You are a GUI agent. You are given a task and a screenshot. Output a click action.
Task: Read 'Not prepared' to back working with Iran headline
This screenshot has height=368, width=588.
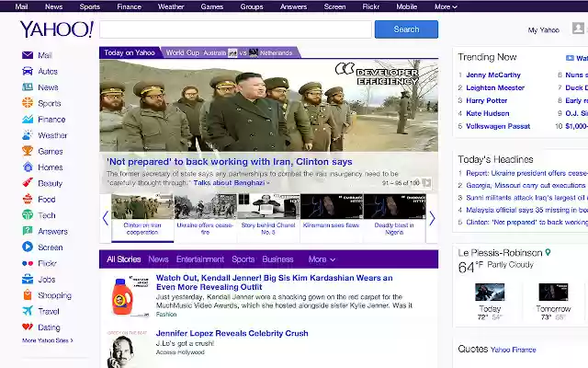(230, 162)
